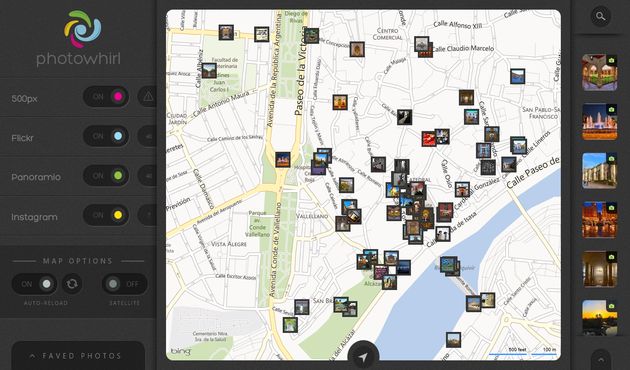The height and width of the screenshot is (370, 630).
Task: Open photo marker at Facultad de Veterinaria
Action: (209, 71)
